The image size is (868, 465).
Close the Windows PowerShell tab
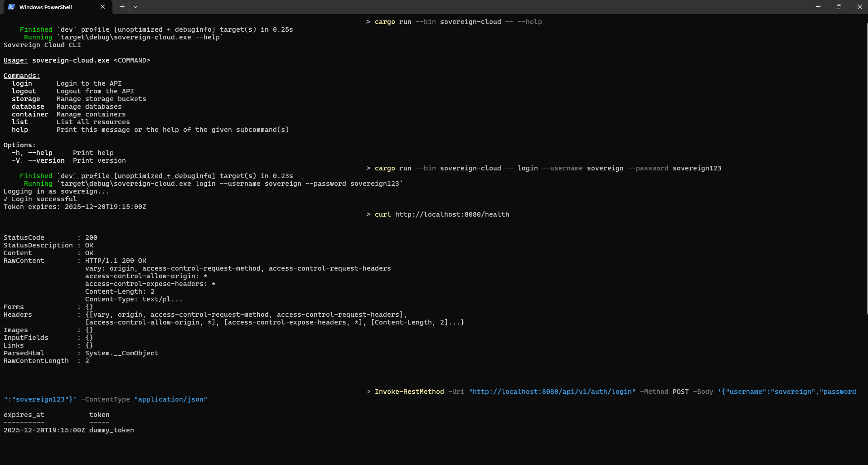(x=103, y=7)
